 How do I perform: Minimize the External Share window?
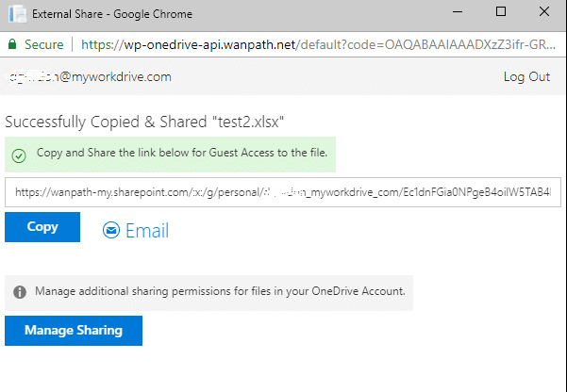pos(457,12)
